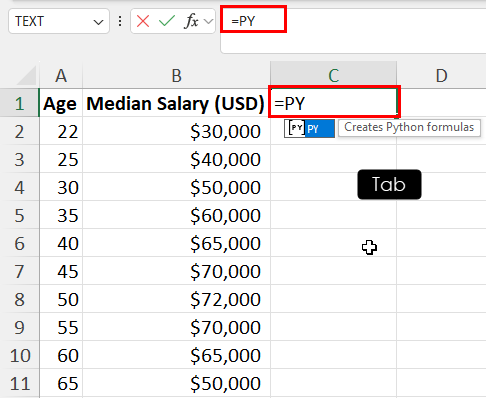
Task: Select row 10 header
Action: click(19, 355)
